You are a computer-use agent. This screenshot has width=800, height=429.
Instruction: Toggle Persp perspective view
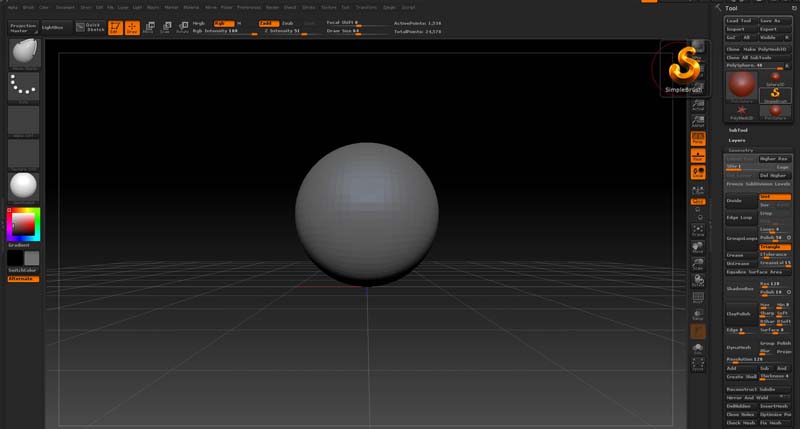point(698,138)
